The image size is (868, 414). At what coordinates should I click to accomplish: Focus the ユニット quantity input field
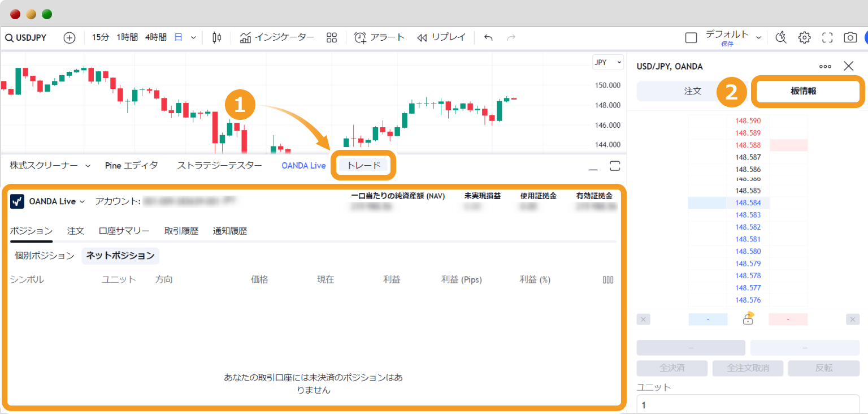748,405
